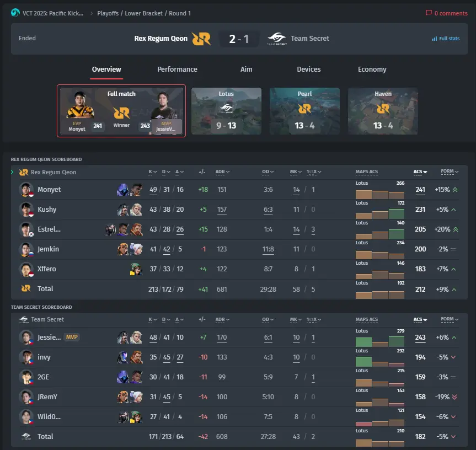This screenshot has height=450, width=476.
Task: Switch to the Performance tab
Action: click(177, 69)
